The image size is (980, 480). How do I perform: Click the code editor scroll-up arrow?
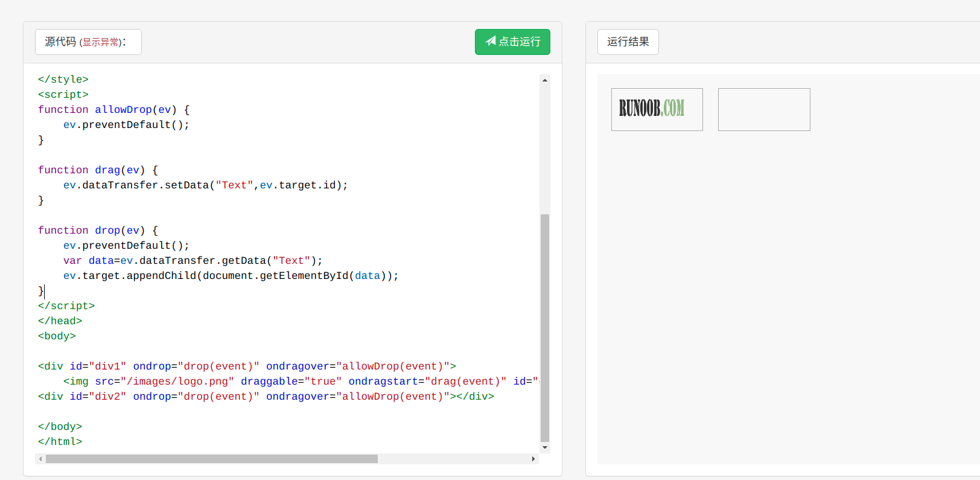coord(545,80)
